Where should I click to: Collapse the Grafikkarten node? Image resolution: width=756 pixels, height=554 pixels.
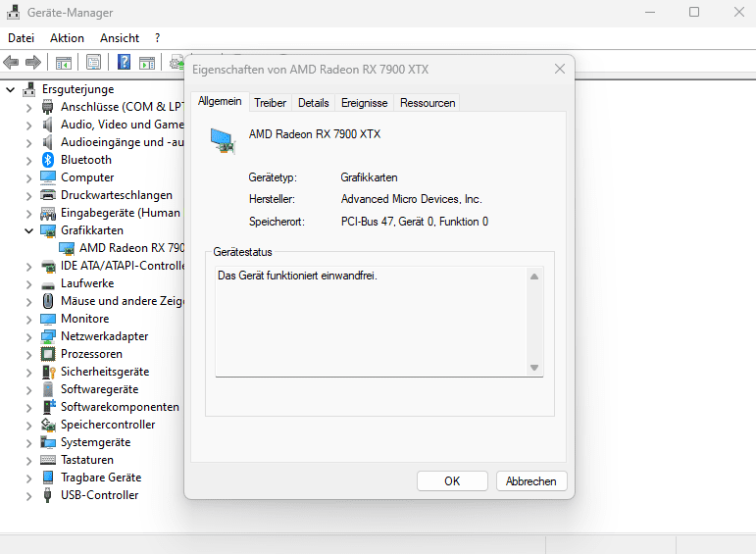tap(29, 231)
